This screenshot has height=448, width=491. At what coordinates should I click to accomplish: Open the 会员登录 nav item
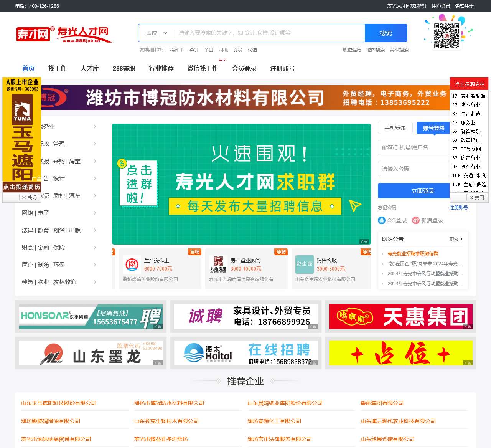click(244, 68)
